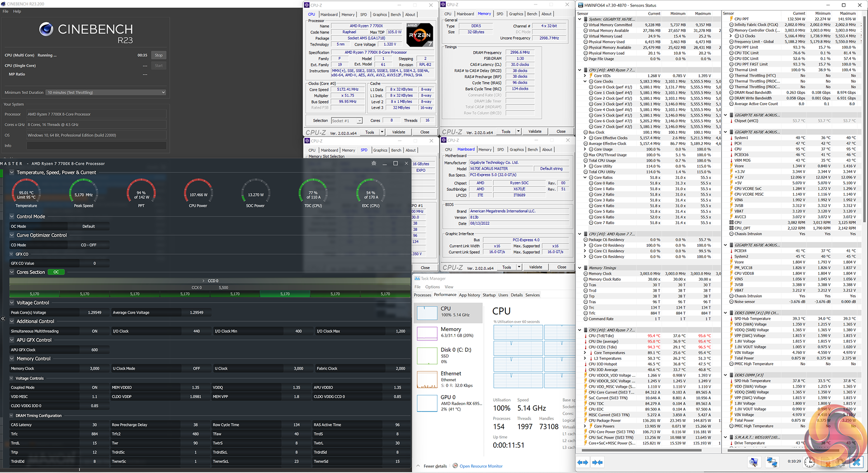The image size is (868, 473).
Task: Collapse Curve Optimizer Control section
Action: coord(12,235)
